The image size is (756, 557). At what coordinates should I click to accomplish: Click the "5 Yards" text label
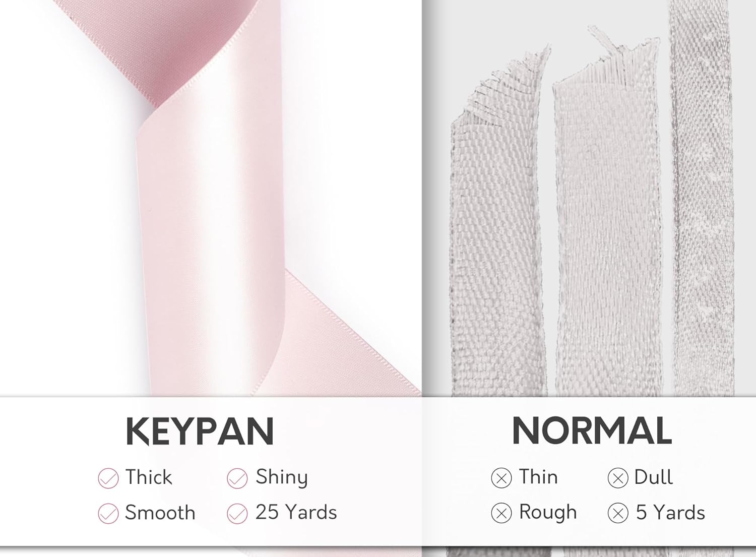(x=670, y=512)
